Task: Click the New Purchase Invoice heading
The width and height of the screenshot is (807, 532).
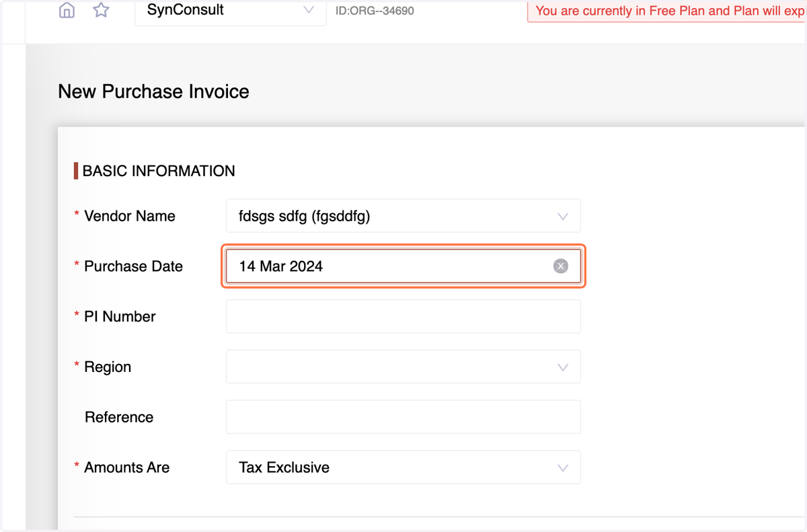Action: pyautogui.click(x=153, y=91)
